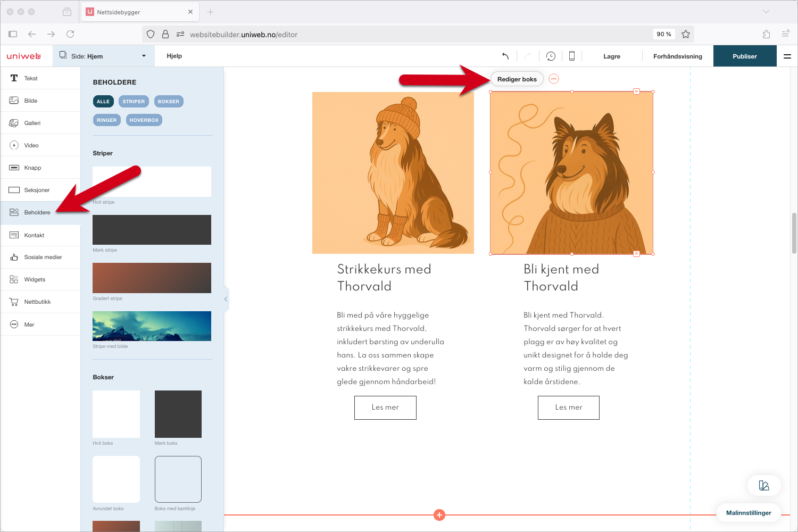Open the Hjelp menu
The image size is (798, 532).
click(174, 56)
